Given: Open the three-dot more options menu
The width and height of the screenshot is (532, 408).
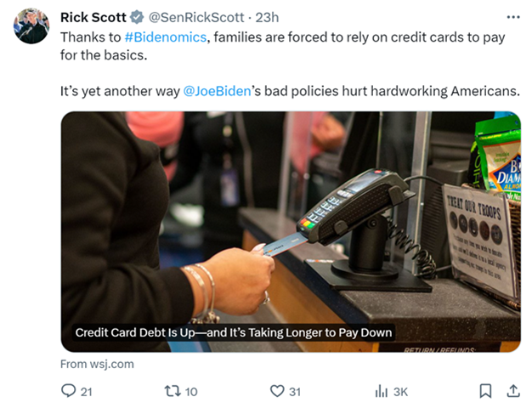Looking at the screenshot, I should (513, 17).
